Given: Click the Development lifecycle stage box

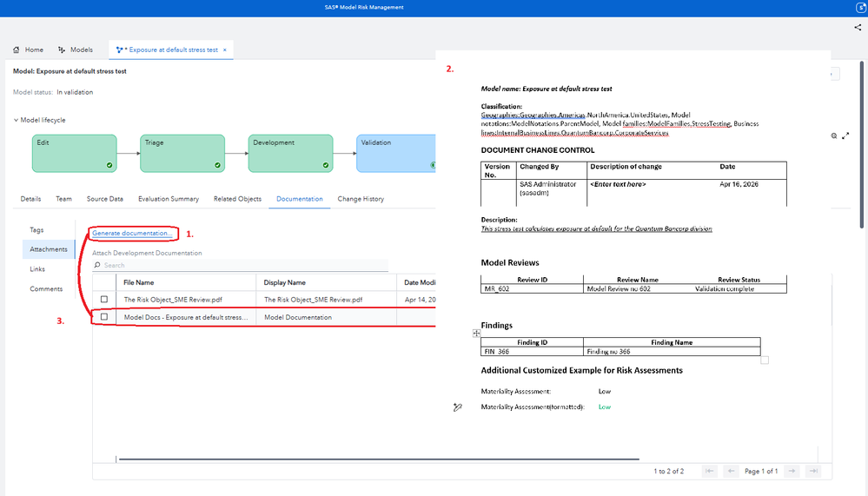Looking at the screenshot, I should (290, 154).
